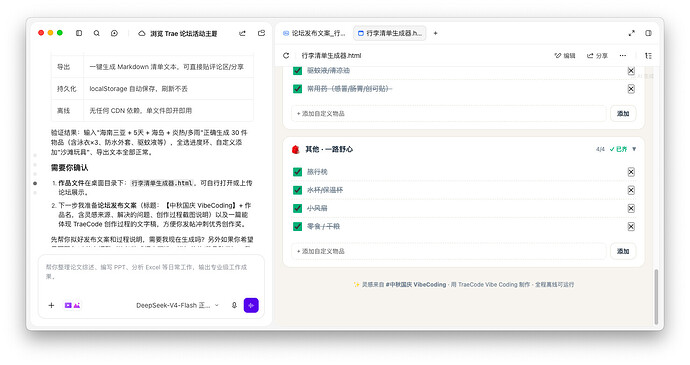Remove the 旅行枕 item

click(631, 172)
